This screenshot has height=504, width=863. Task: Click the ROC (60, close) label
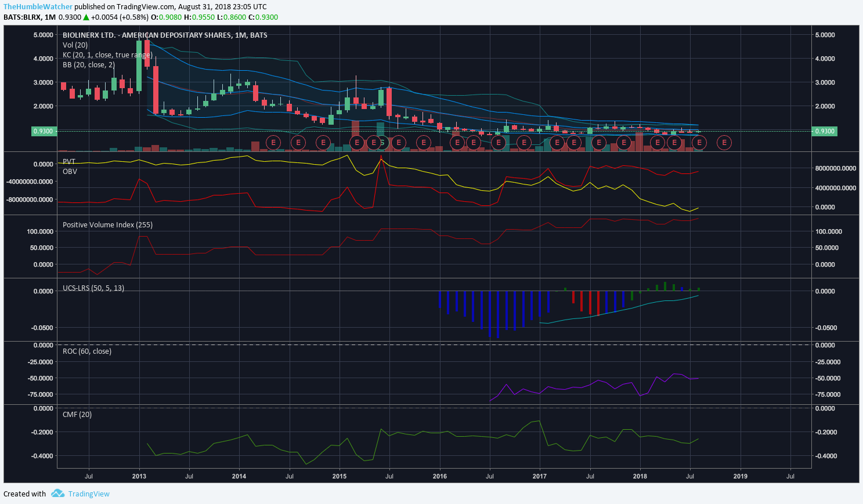[86, 351]
